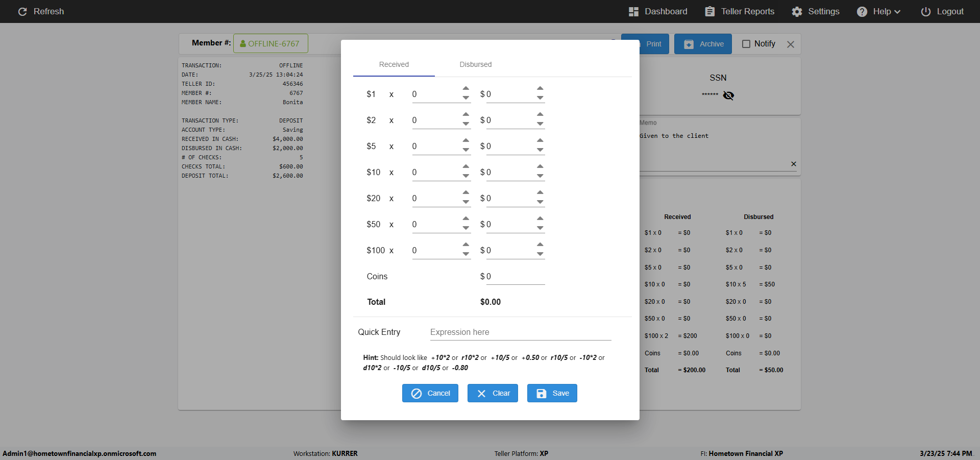Switch to the Disbursed tab
Image resolution: width=980 pixels, height=460 pixels.
click(x=476, y=65)
